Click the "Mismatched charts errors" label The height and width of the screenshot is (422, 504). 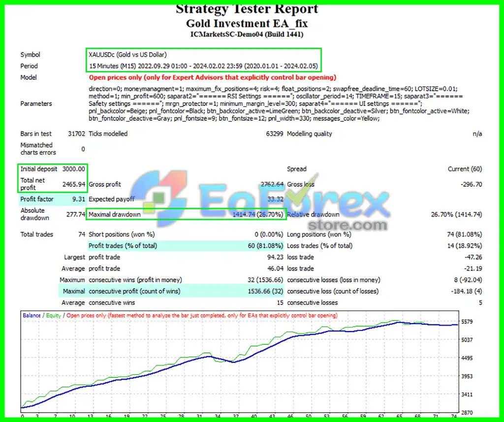(38, 149)
